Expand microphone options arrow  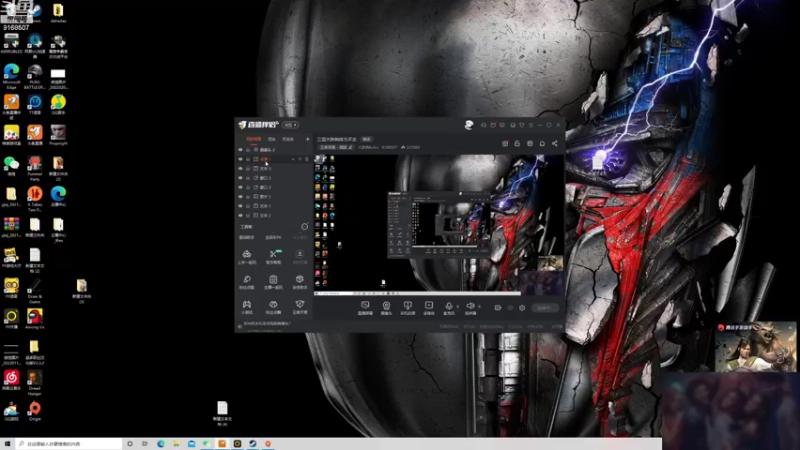tap(458, 307)
